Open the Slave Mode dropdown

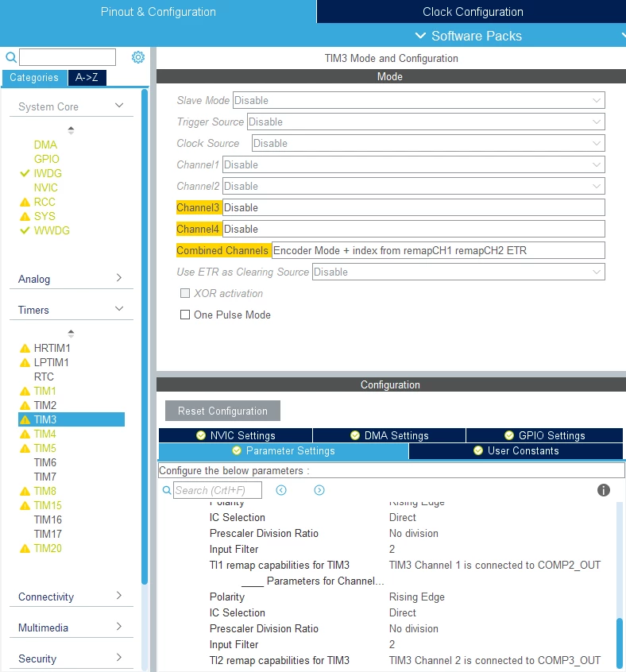tap(419, 100)
